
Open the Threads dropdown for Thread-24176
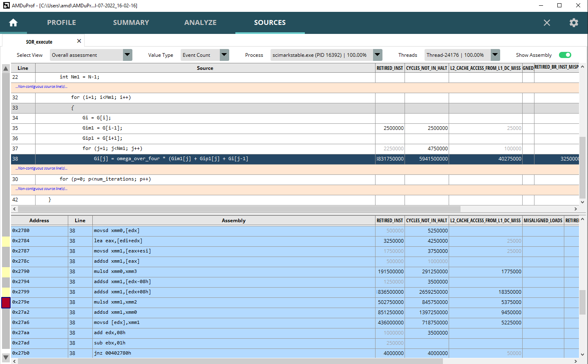click(x=495, y=54)
